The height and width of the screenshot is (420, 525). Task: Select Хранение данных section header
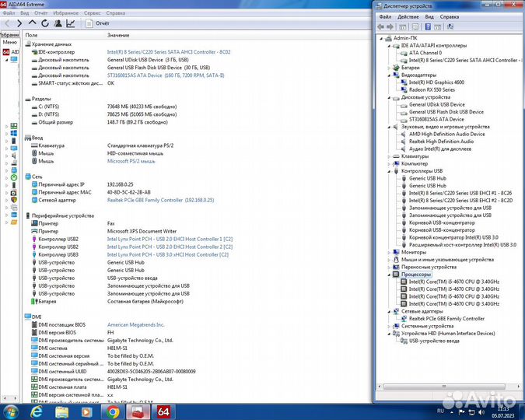[51, 44]
